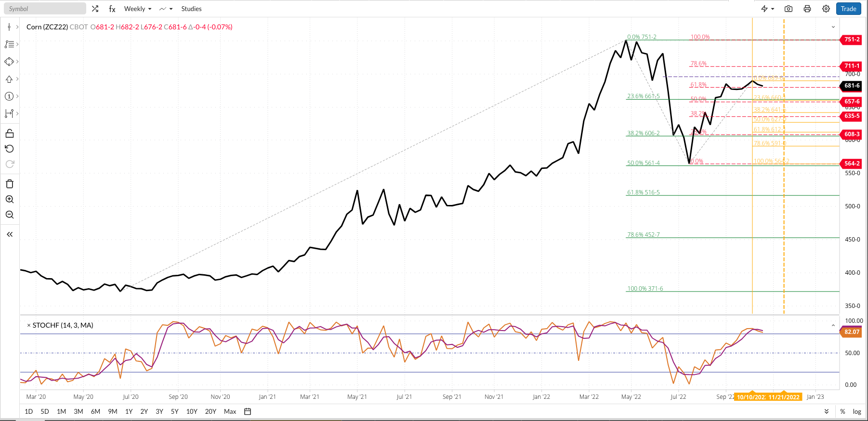Select the shapes drawing tool
Viewport: 868px width, 421px height.
(x=9, y=62)
